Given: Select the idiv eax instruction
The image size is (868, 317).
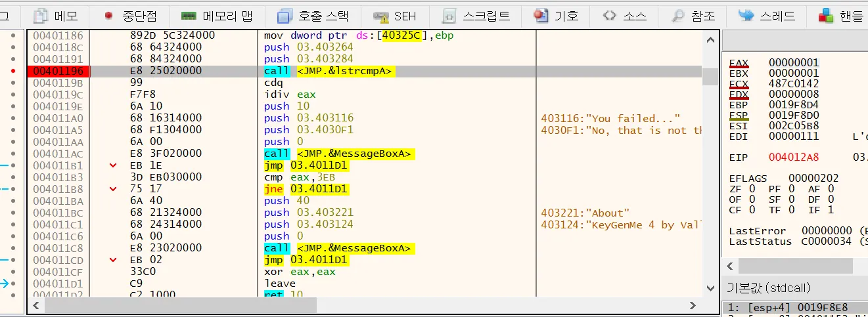Looking at the screenshot, I should point(290,95).
